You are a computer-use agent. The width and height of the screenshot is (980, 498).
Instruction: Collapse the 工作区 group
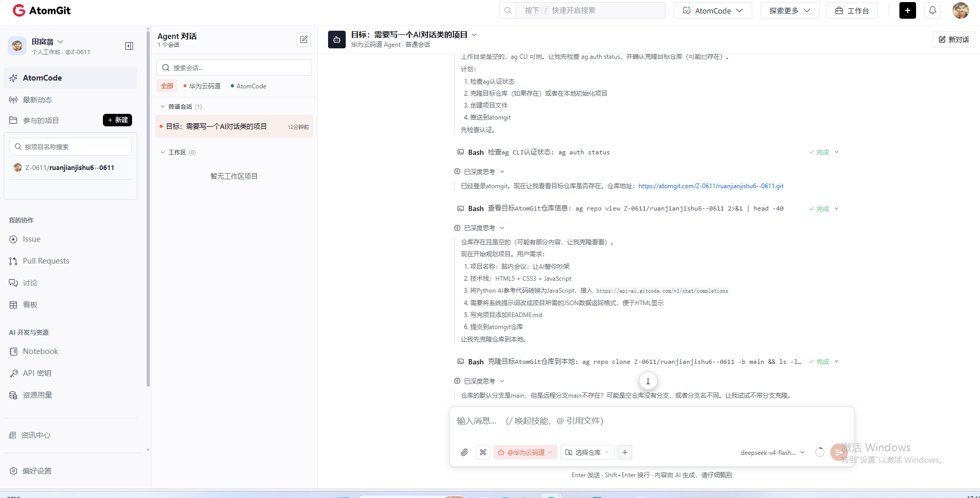[178, 152]
